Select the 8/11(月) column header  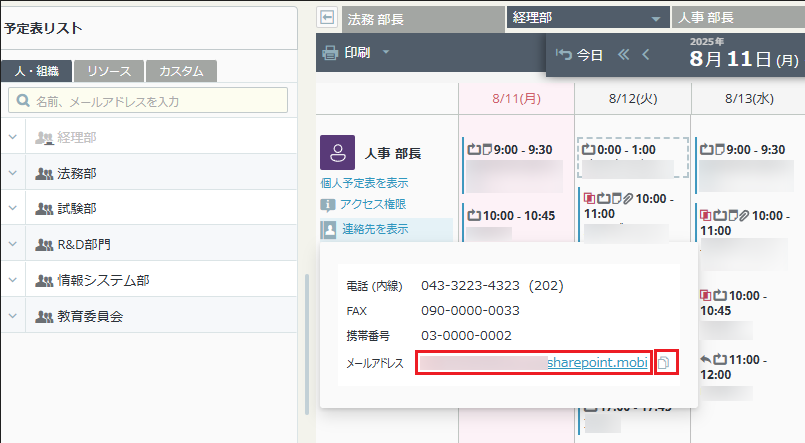516,99
